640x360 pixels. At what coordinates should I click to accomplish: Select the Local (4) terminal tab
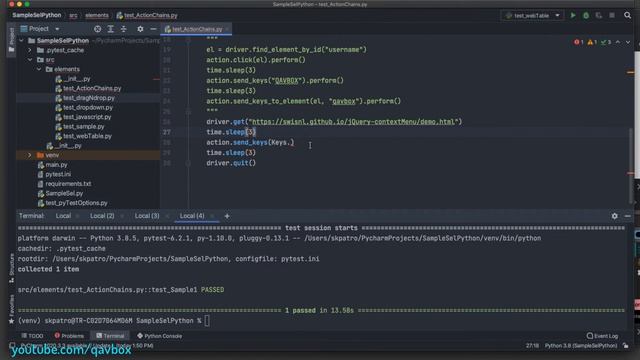(x=192, y=216)
